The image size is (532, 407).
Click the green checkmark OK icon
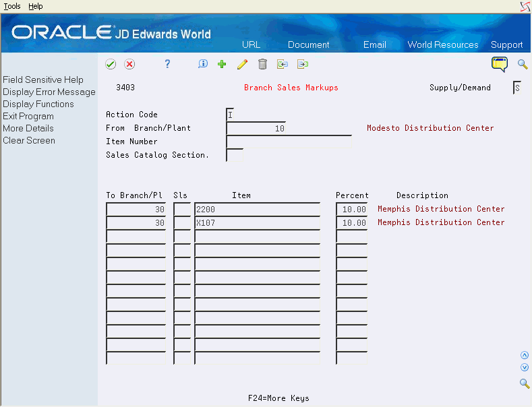111,64
